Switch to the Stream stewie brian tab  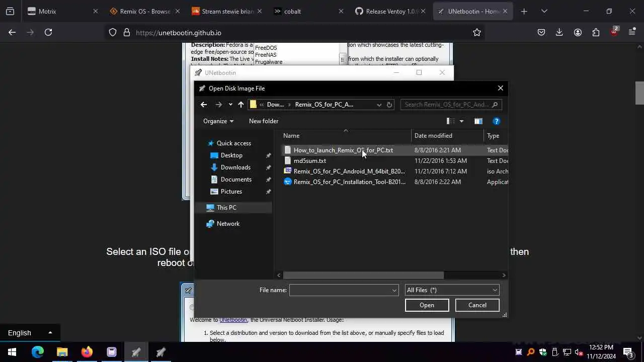pyautogui.click(x=226, y=11)
